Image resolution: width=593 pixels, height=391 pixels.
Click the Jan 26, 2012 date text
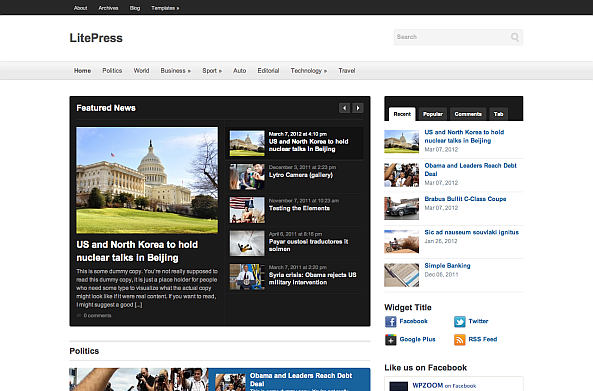pos(441,241)
